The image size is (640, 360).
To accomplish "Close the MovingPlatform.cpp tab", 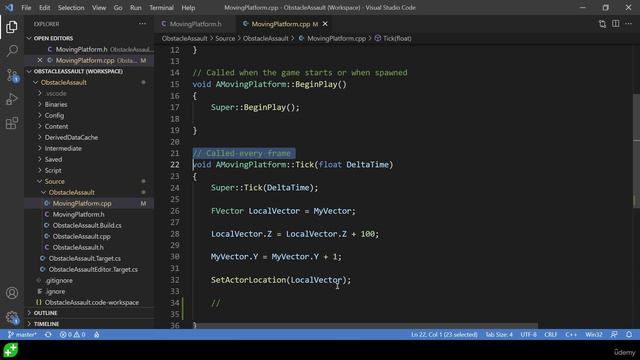I will point(325,24).
